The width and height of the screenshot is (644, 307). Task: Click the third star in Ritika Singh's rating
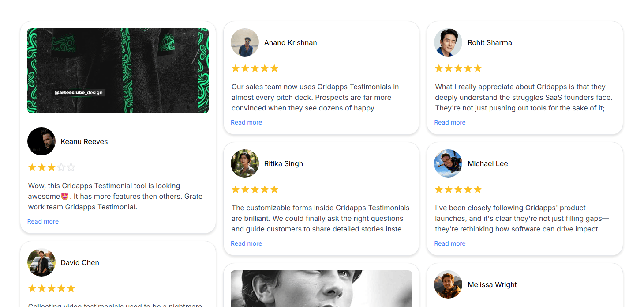[255, 189]
